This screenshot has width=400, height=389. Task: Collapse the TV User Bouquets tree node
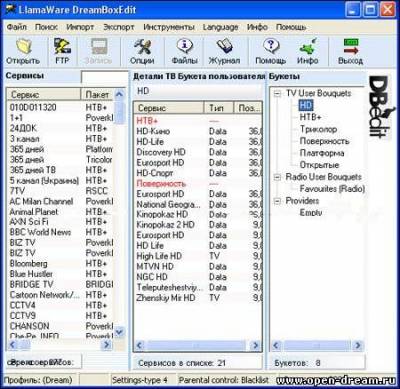(277, 94)
